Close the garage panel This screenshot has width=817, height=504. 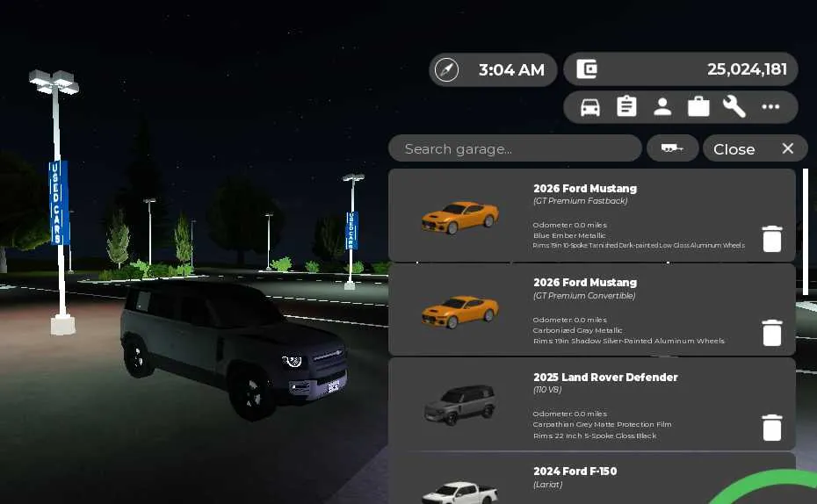click(755, 149)
